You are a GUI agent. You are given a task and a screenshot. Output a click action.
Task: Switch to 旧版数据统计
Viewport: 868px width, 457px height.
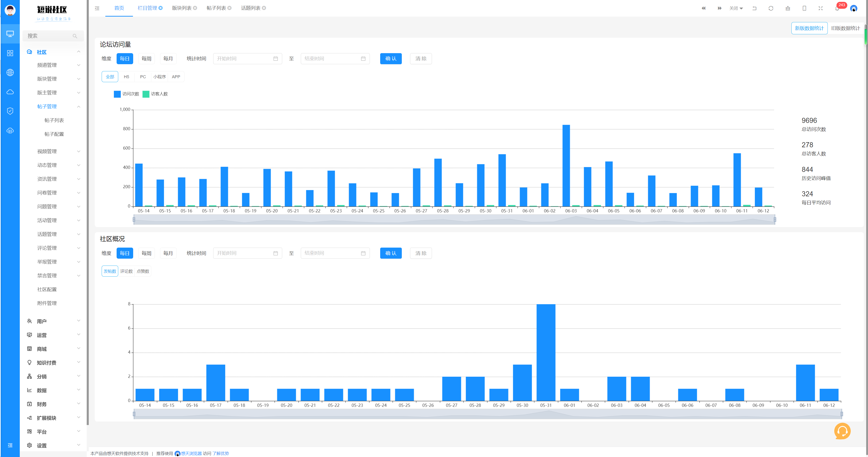click(x=845, y=28)
